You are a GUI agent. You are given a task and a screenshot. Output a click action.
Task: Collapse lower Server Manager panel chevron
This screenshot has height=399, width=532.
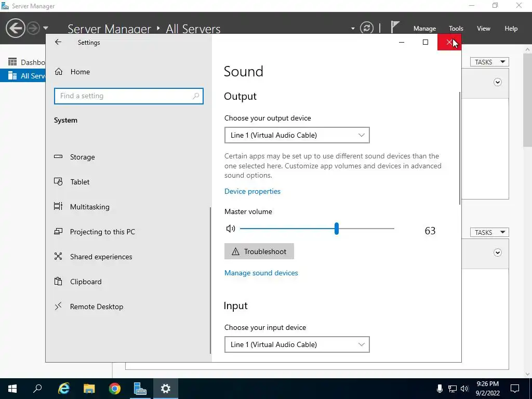[497, 252]
